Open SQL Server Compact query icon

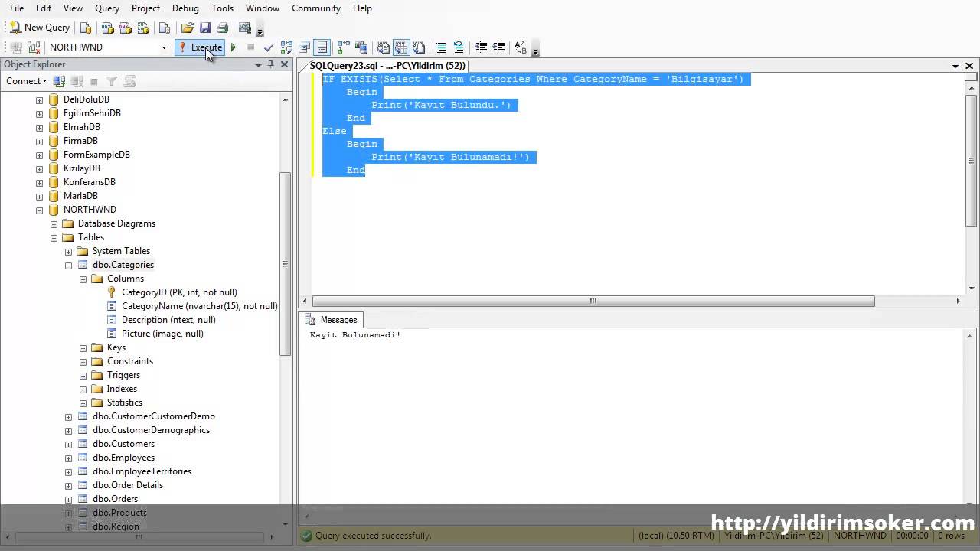pyautogui.click(x=164, y=28)
